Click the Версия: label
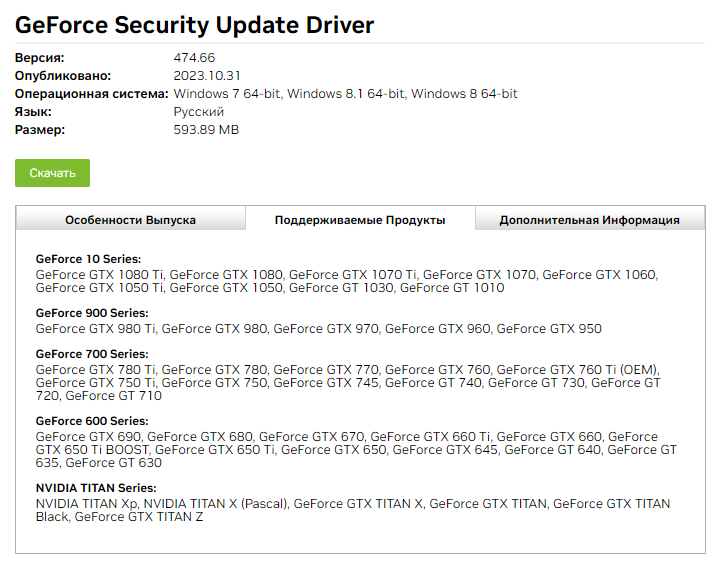The image size is (721, 567). (x=40, y=57)
